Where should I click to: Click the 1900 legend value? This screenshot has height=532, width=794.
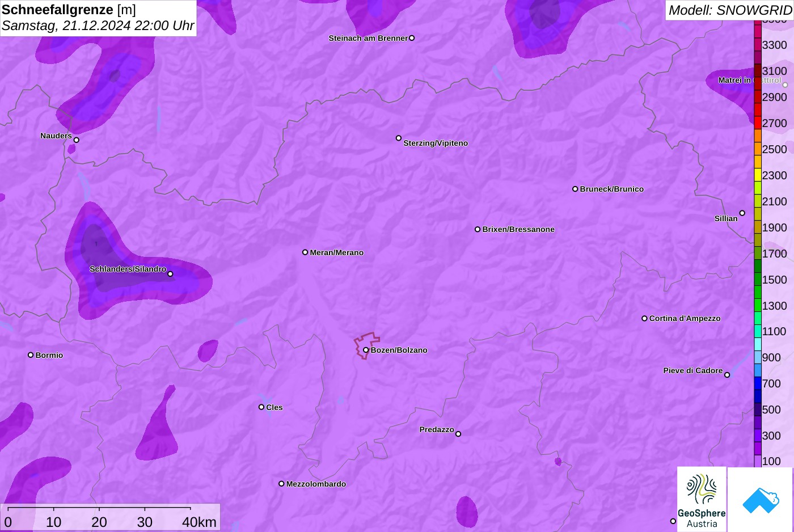click(x=774, y=227)
